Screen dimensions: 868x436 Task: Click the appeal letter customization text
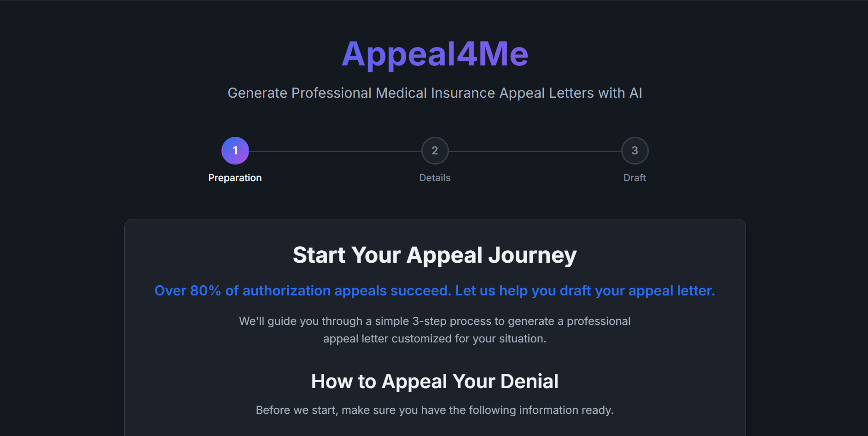pyautogui.click(x=435, y=338)
